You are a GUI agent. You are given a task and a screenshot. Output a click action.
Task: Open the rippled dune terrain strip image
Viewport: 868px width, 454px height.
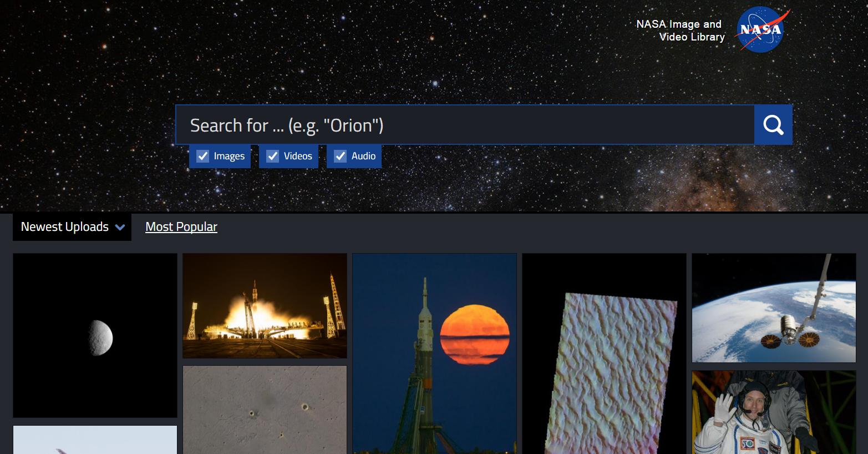pos(604,354)
